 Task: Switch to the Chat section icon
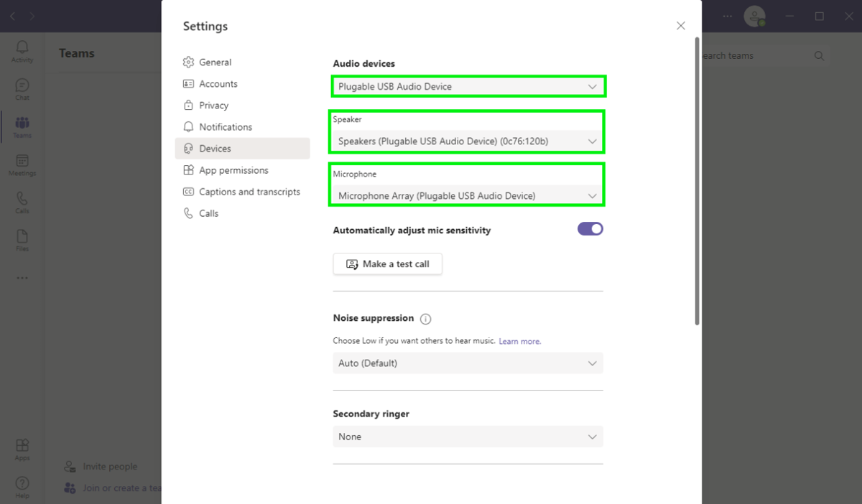pyautogui.click(x=22, y=89)
